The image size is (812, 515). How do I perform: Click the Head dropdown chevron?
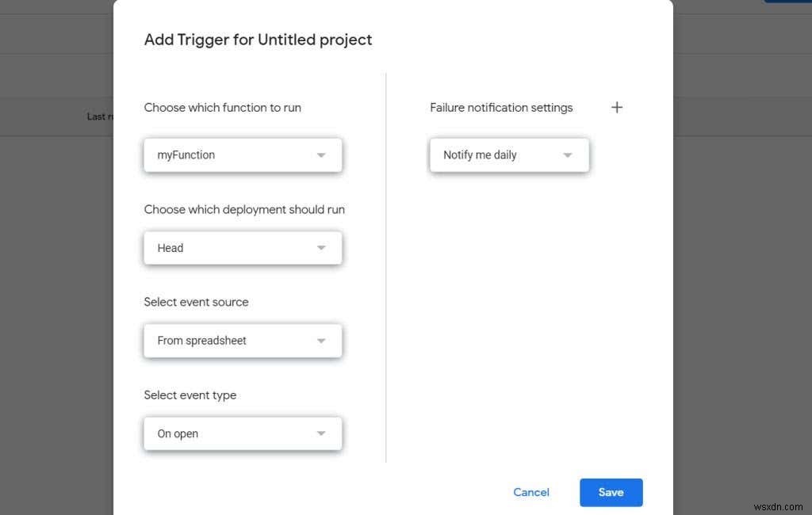(x=321, y=247)
